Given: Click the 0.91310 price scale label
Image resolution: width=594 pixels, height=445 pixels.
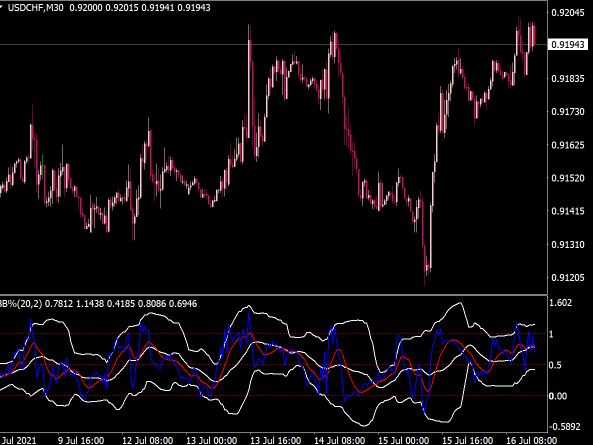Looking at the screenshot, I should click(x=567, y=244).
